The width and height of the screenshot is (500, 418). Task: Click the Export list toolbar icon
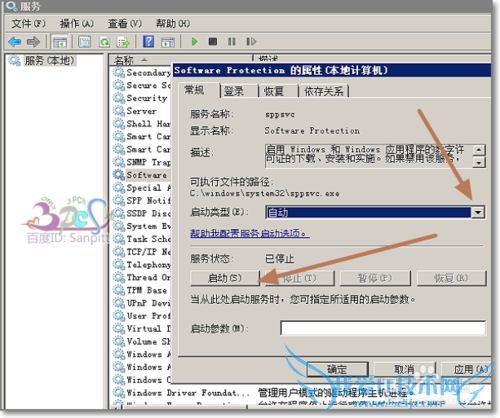click(x=123, y=42)
